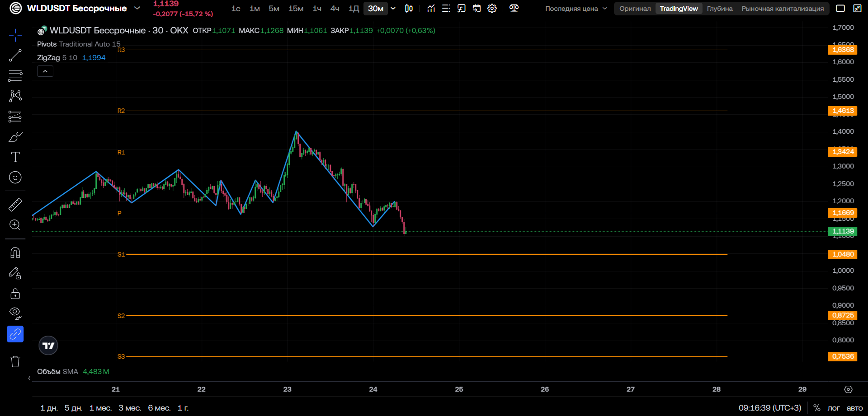Set range to 1 дн.
The width and height of the screenshot is (868, 416).
(49, 408)
